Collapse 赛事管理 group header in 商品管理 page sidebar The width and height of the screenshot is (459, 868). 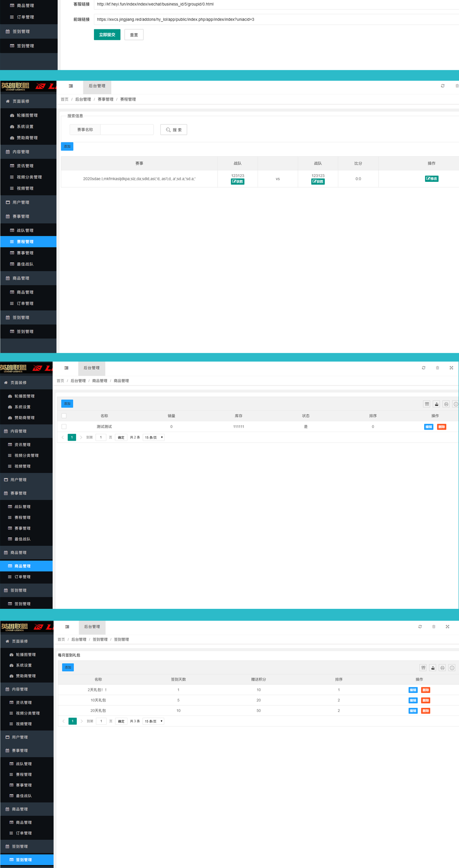coord(26,493)
